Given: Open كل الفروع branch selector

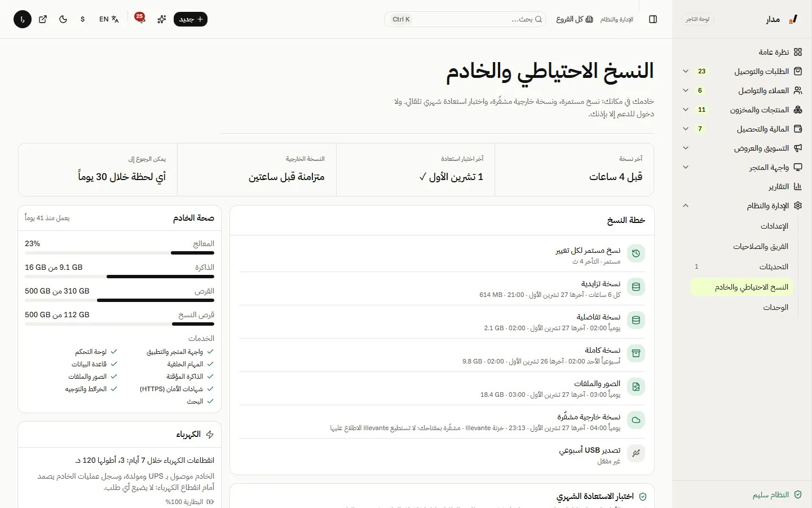Looking at the screenshot, I should coord(575,19).
